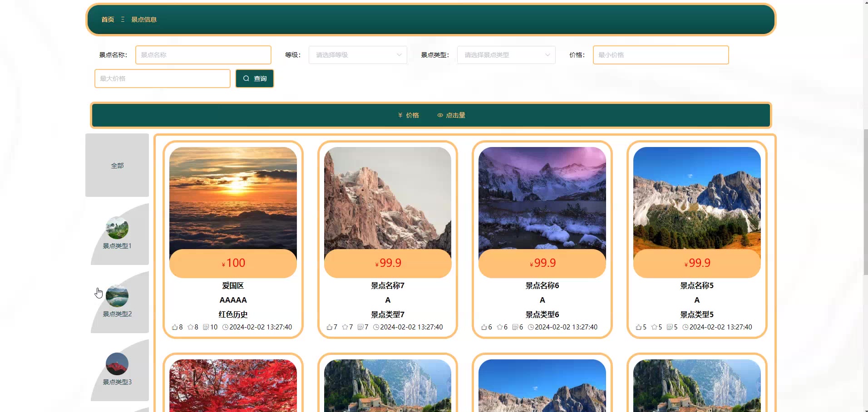Click the 景点类型7 card text
Image resolution: width=868 pixels, height=412 pixels.
(x=388, y=314)
